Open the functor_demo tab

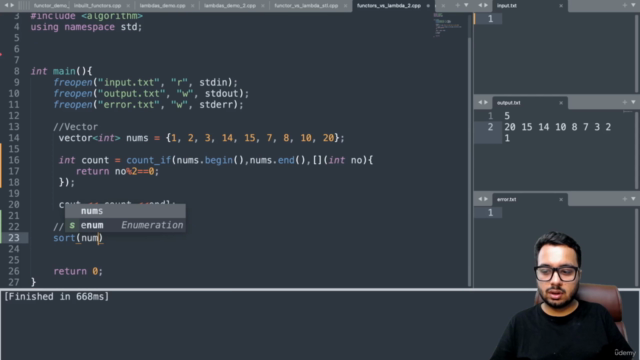point(51,6)
